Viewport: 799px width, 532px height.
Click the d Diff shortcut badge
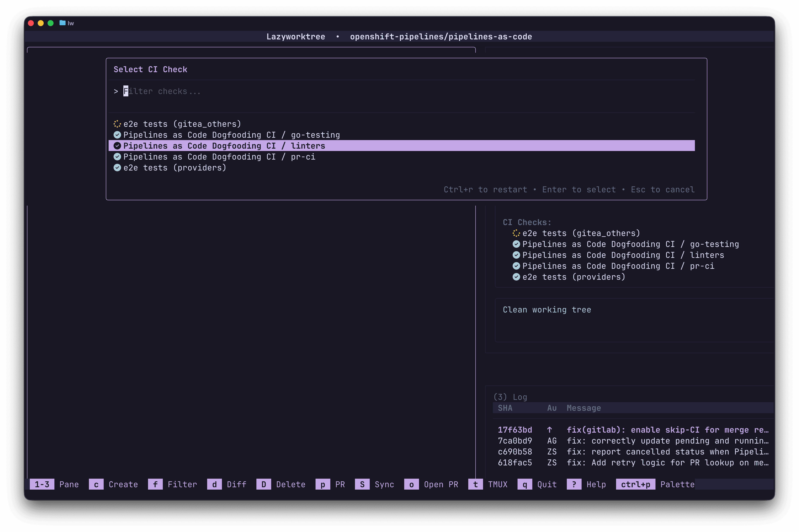click(214, 484)
